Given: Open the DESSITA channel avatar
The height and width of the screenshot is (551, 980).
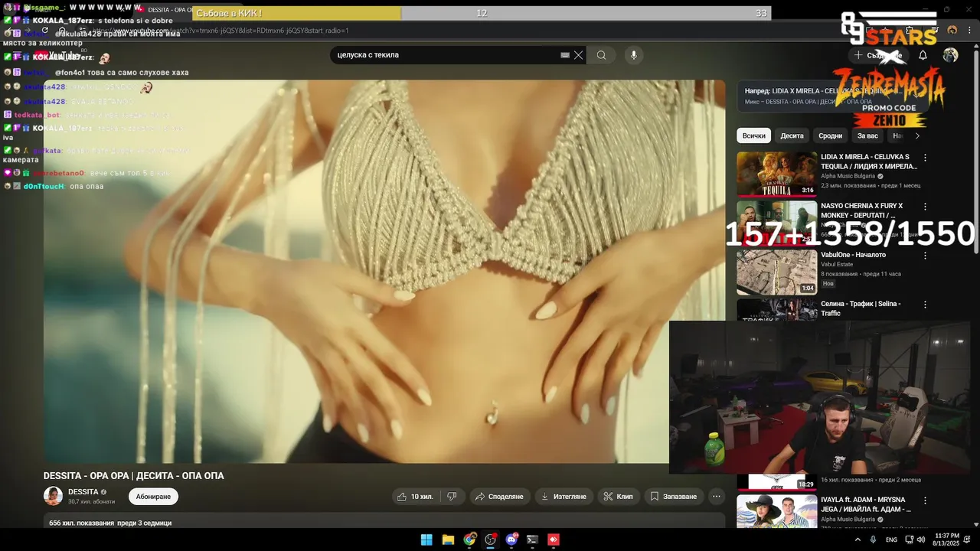Looking at the screenshot, I should point(53,496).
